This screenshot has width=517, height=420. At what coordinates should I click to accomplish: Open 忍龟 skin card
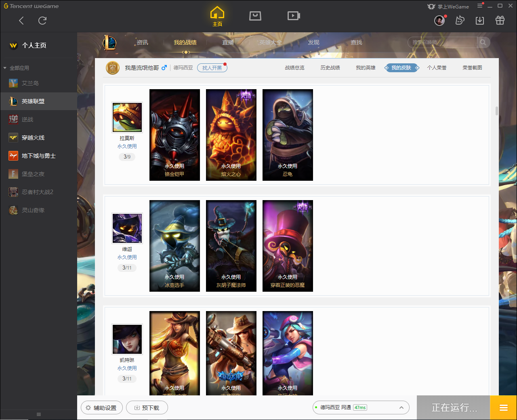(x=288, y=135)
